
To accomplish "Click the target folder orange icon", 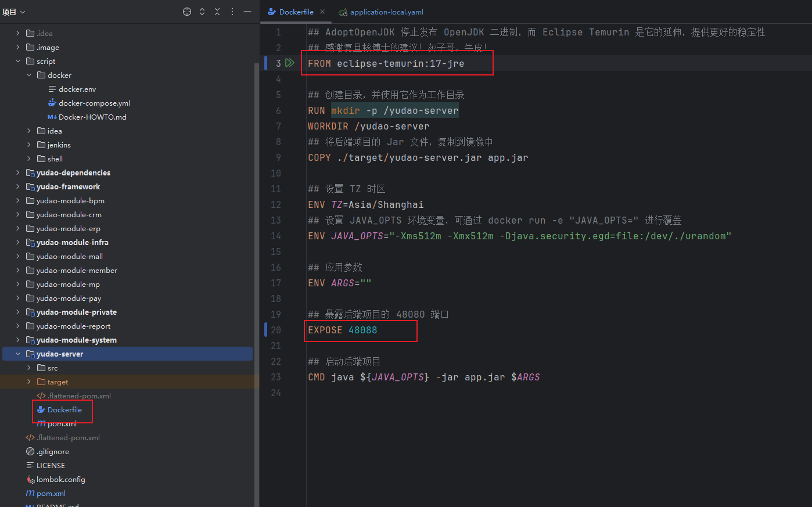I will click(41, 382).
